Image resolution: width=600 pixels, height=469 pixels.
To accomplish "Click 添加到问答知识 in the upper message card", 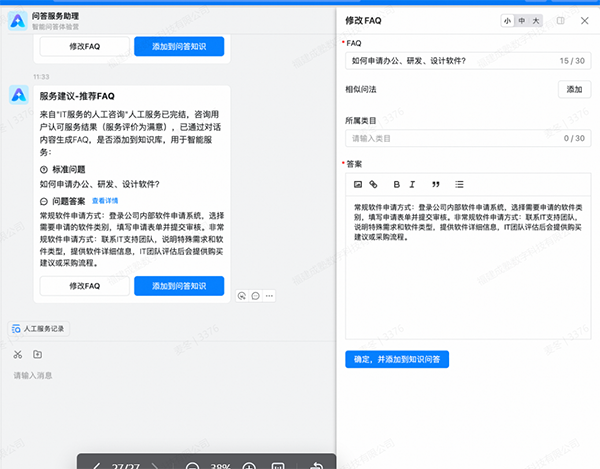I will pos(179,47).
